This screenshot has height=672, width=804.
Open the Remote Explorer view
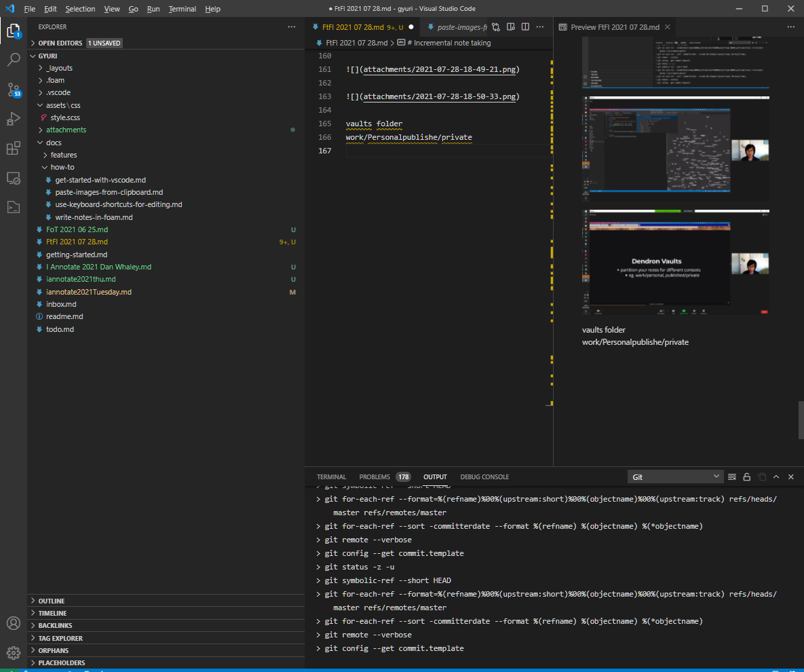click(14, 178)
